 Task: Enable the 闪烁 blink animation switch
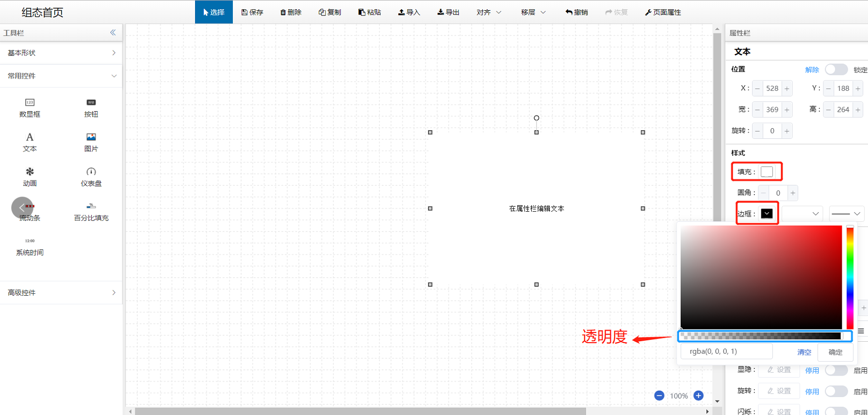[836, 411]
